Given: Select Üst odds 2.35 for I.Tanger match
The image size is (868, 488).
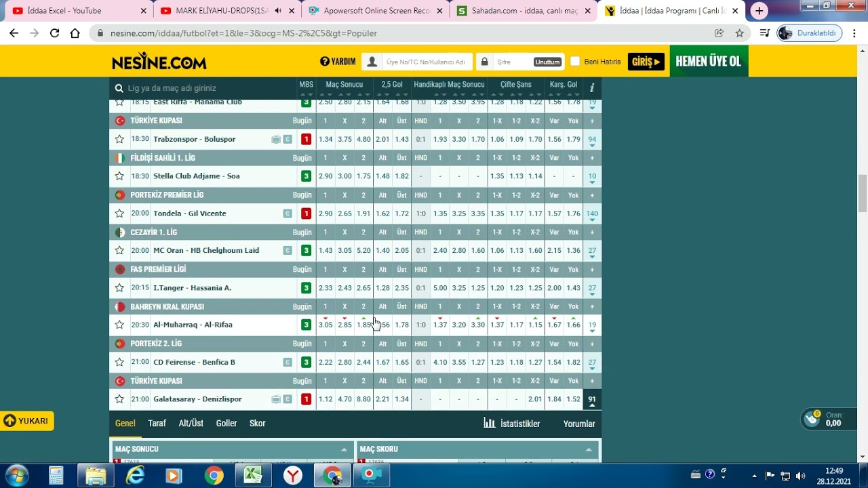Looking at the screenshot, I should (401, 287).
